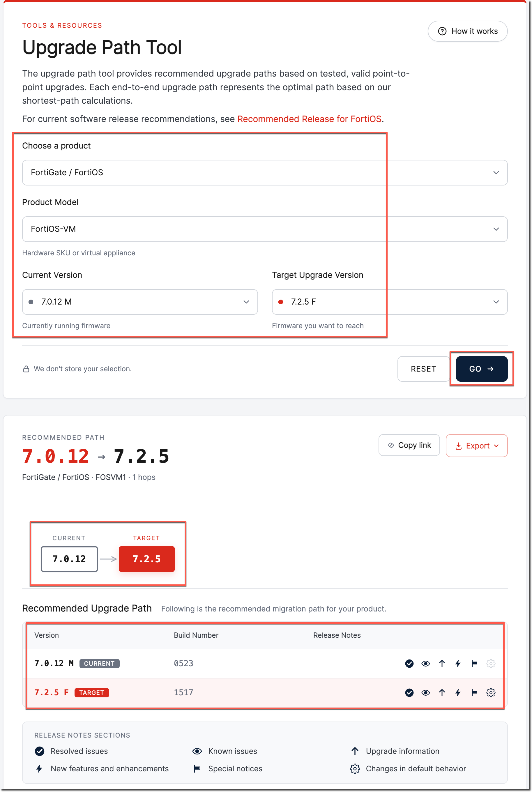Click the Changes in default behavior gear icon
Image resolution: width=532 pixels, height=792 pixels.
(355, 769)
